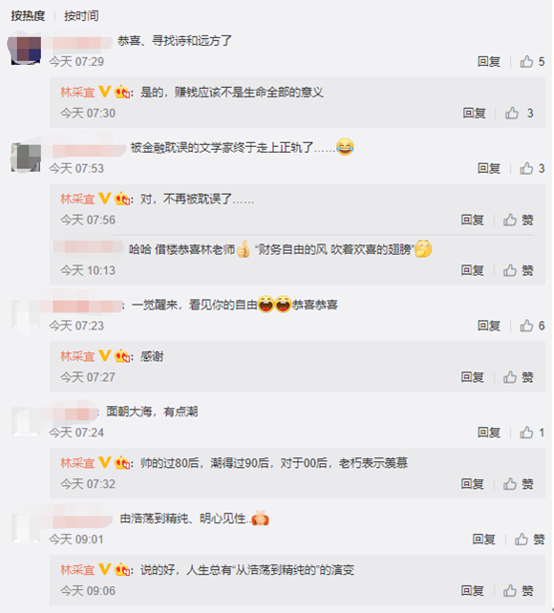Reply to the 07:29 comment 寻找诗和远方了

tap(489, 61)
